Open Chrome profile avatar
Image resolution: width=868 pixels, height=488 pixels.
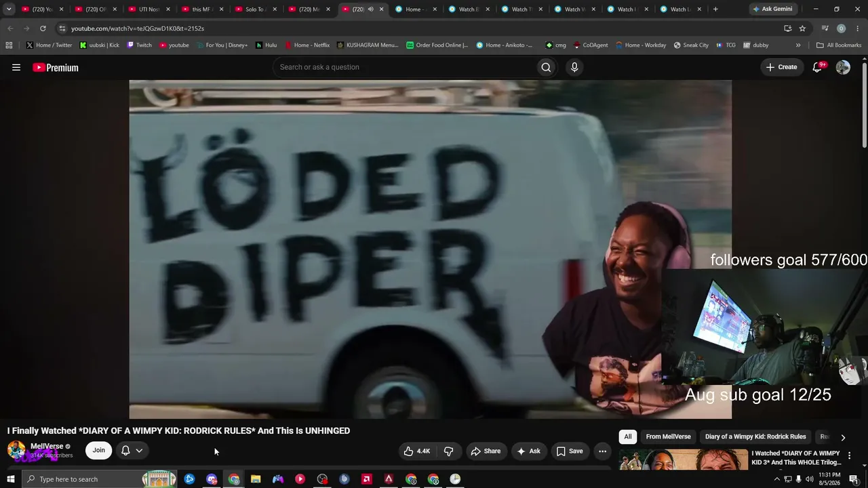[842, 28]
